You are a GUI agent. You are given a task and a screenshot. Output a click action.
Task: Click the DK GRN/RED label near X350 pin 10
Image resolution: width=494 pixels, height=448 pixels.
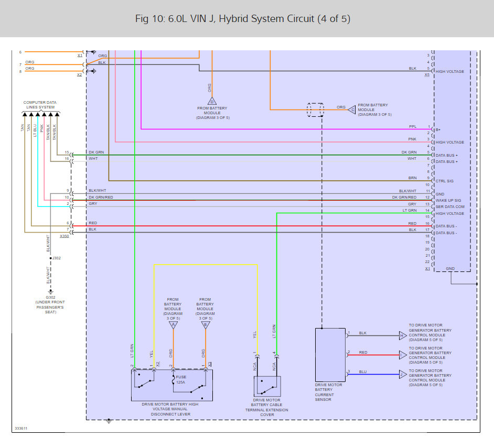click(101, 198)
